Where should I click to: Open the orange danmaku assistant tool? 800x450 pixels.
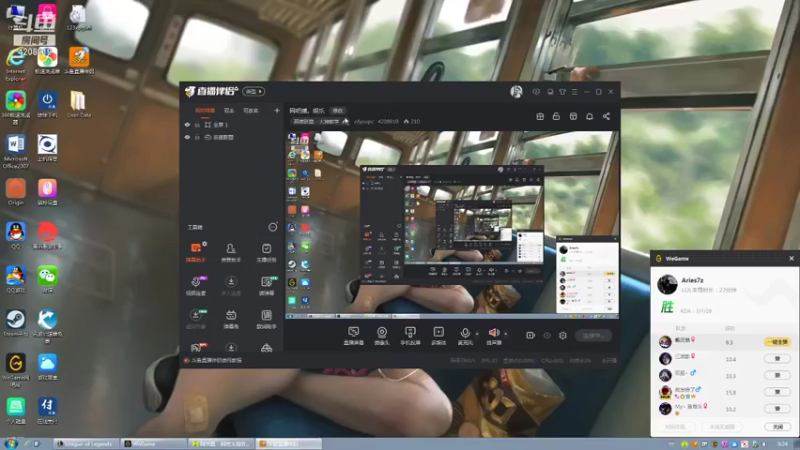tap(196, 253)
